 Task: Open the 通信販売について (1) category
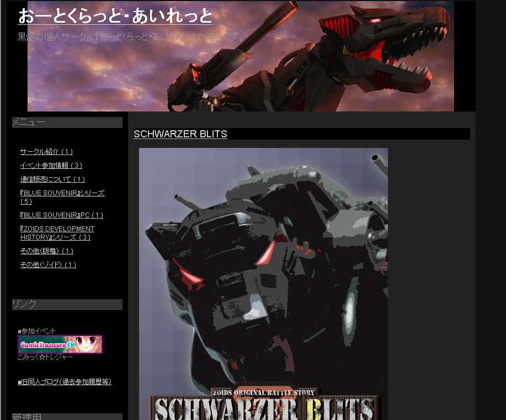point(52,179)
